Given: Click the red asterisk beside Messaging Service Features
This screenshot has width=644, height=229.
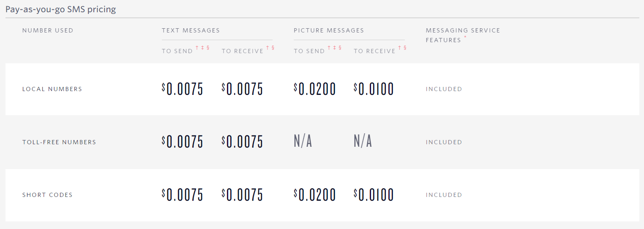Looking at the screenshot, I should click(466, 38).
